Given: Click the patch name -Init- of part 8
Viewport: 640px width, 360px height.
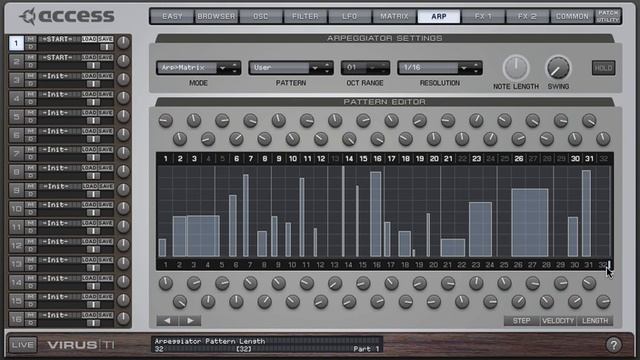Looking at the screenshot, I should pos(57,168).
